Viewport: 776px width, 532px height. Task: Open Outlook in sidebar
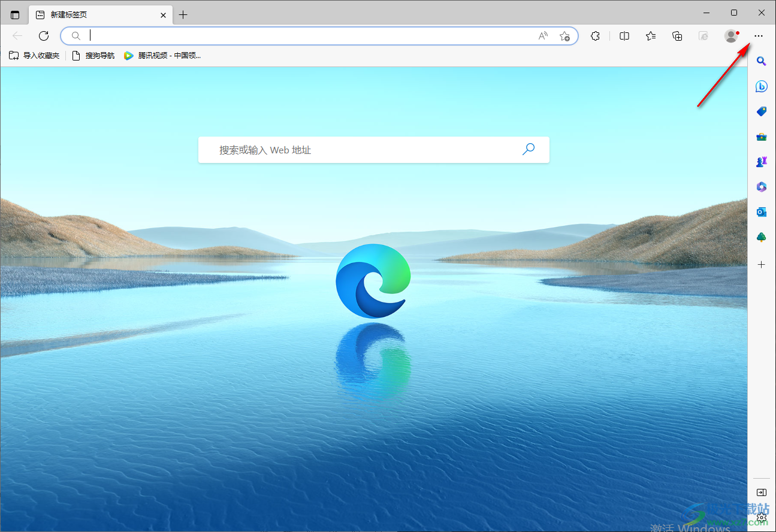click(x=762, y=212)
